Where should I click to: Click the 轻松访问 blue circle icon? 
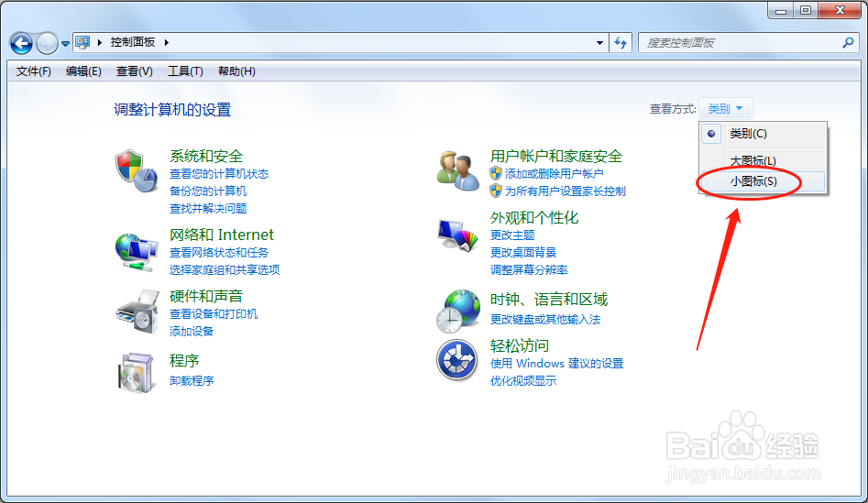456,360
